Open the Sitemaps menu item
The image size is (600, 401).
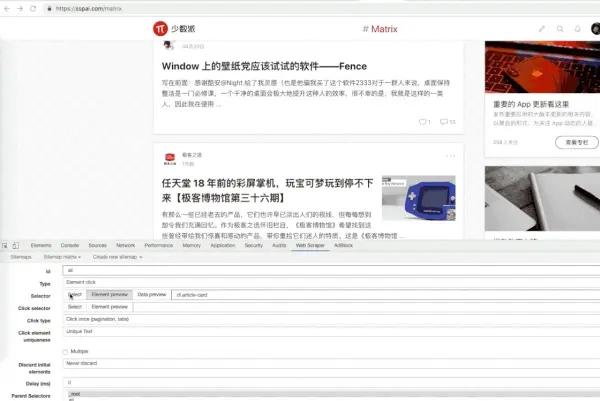click(21, 257)
